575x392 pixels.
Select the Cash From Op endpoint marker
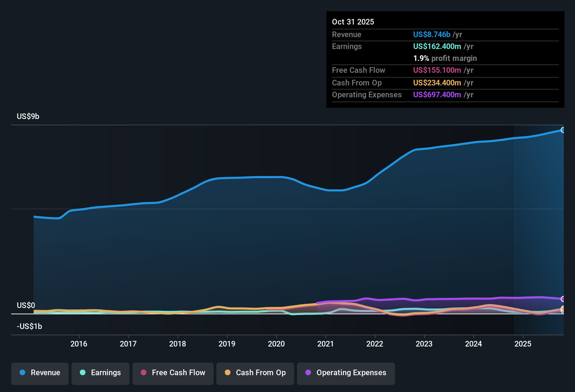(563, 309)
